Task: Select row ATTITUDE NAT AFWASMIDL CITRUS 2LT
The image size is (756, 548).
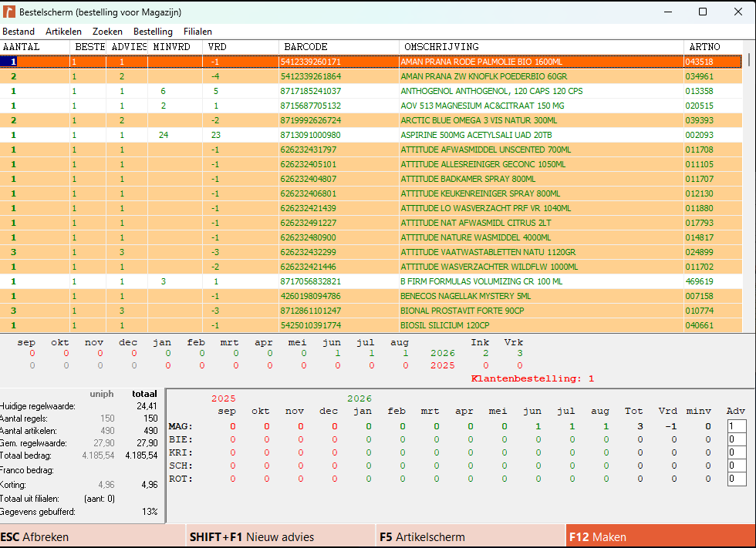Action: [371, 223]
